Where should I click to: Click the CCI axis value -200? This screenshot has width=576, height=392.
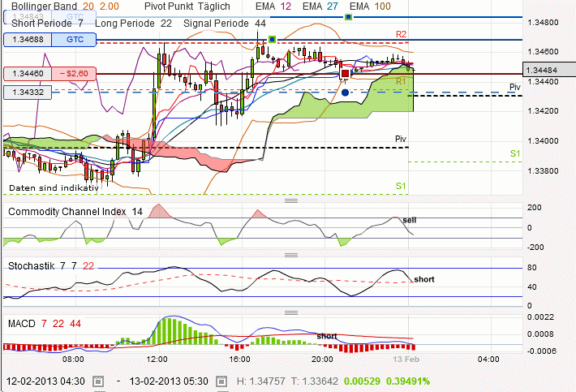click(535, 248)
